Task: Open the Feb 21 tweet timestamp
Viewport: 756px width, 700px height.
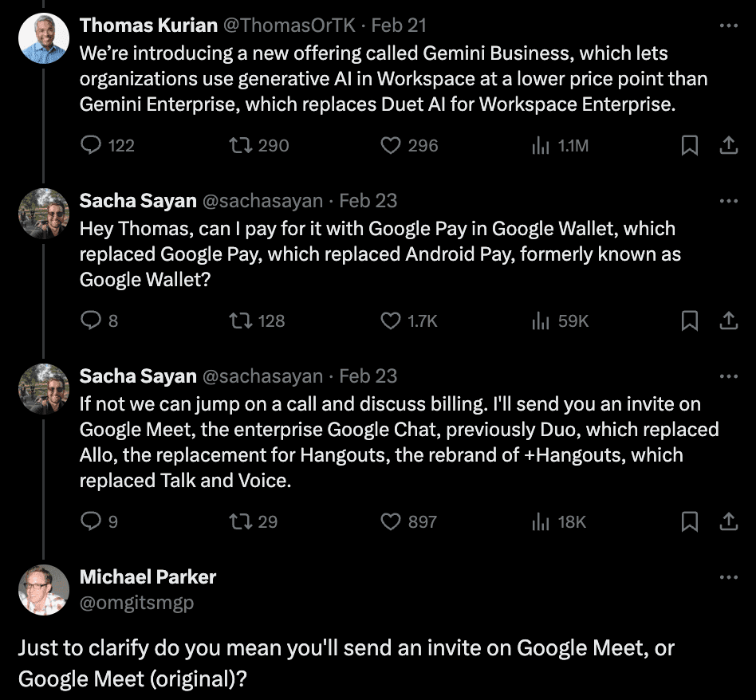Action: (400, 25)
